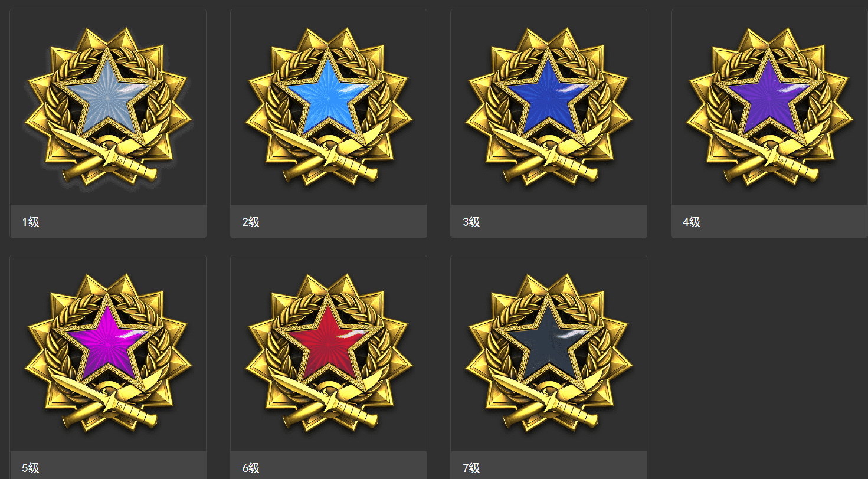Screen dimensions: 868x479
Task: Select the light-blue star medal
Action: coord(328,107)
